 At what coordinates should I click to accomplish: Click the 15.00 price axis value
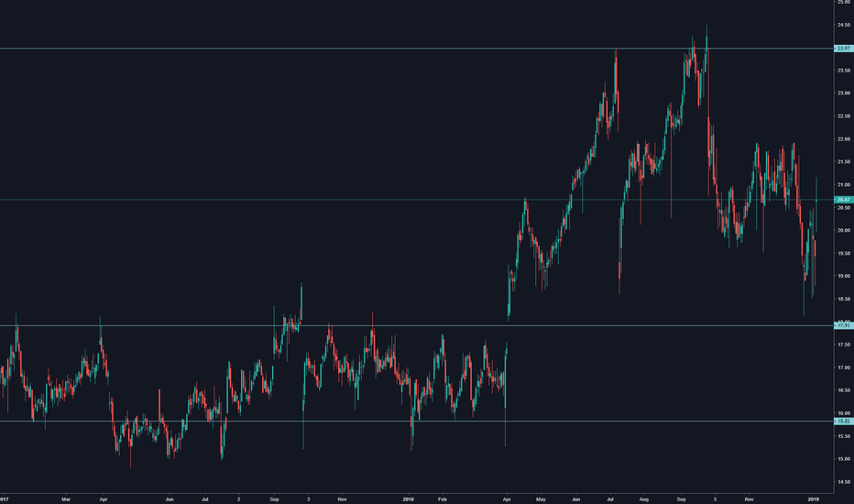tap(844, 459)
